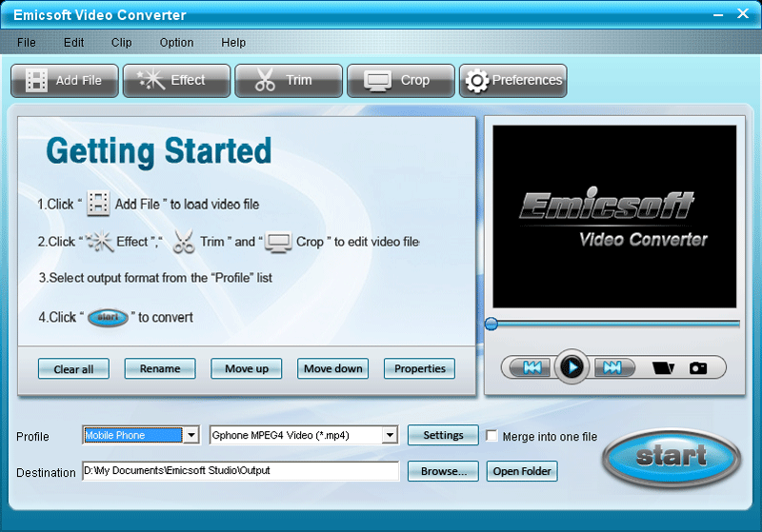Click the Add File toolbar button
This screenshot has width=762, height=532.
point(65,81)
